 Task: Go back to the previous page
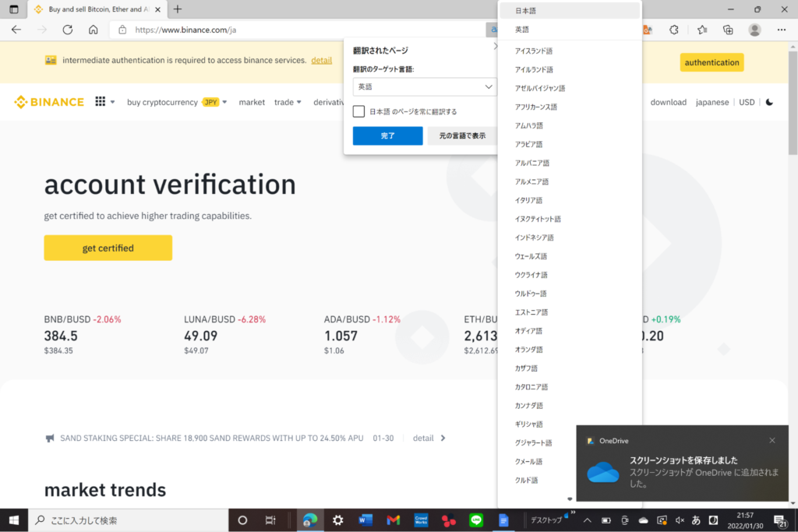pyautogui.click(x=16, y=30)
